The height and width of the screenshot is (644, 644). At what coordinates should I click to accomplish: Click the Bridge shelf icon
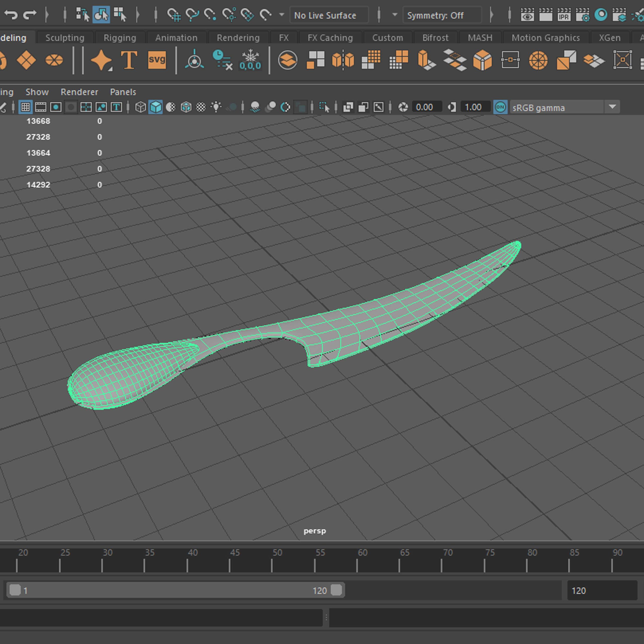click(x=455, y=60)
